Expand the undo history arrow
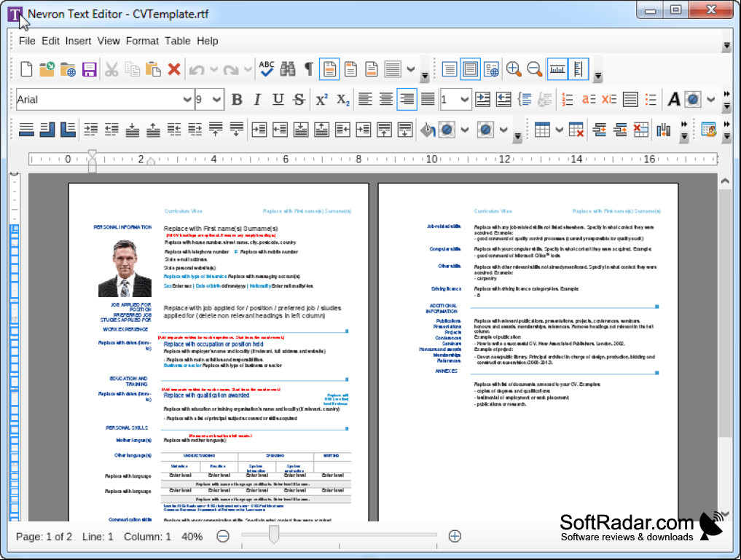Screen dimensions: 741x560 [213, 69]
